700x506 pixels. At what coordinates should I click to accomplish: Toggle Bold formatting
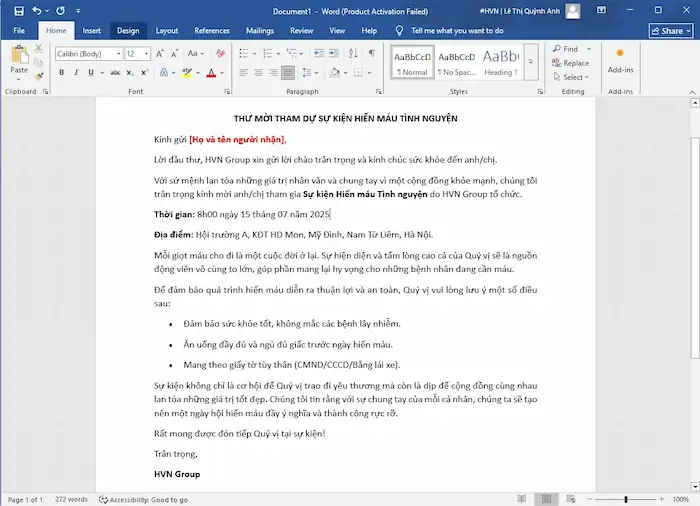click(61, 72)
